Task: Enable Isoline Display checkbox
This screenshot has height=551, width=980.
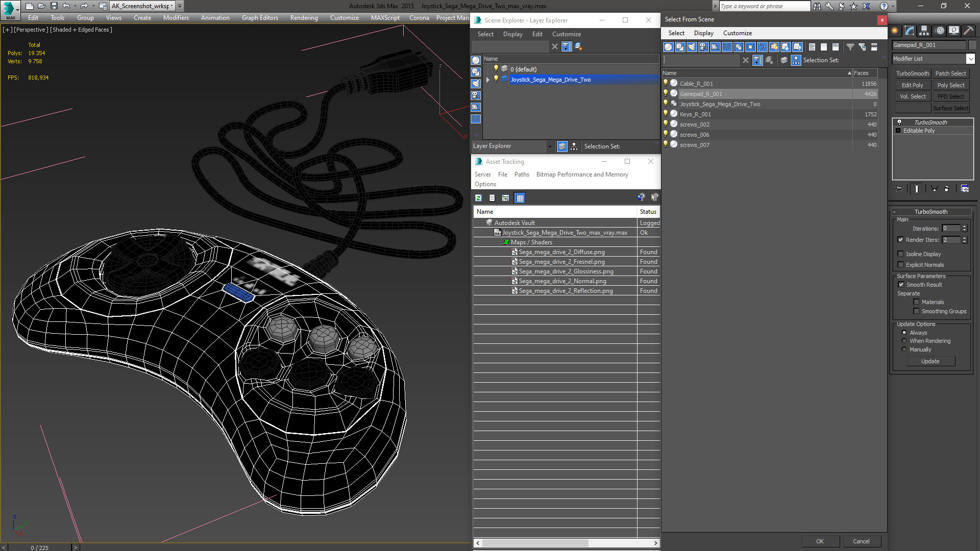Action: [x=900, y=254]
